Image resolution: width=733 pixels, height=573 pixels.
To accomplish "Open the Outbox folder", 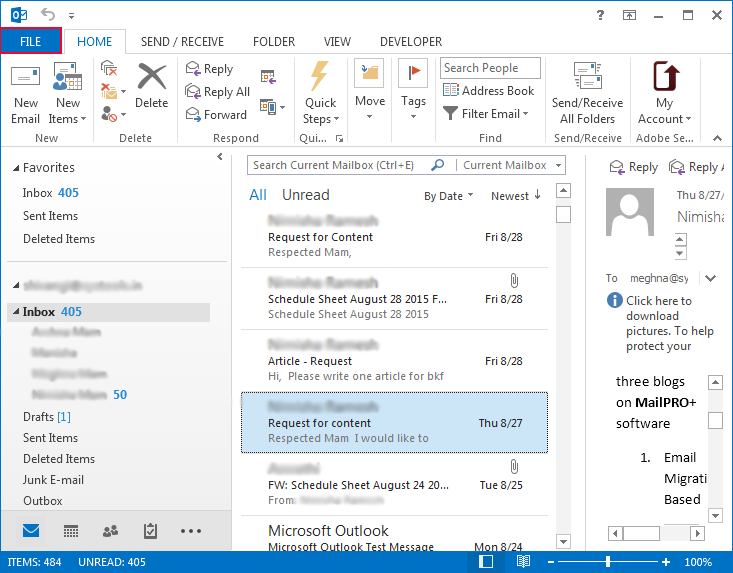I will (43, 501).
